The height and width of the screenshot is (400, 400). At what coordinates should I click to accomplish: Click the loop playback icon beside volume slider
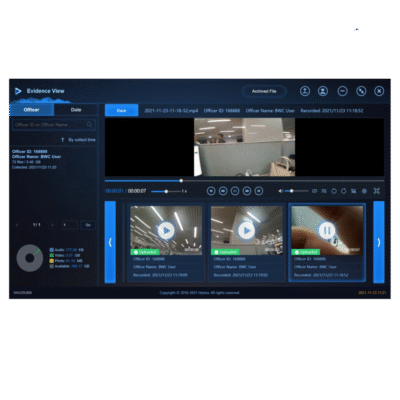point(314,191)
